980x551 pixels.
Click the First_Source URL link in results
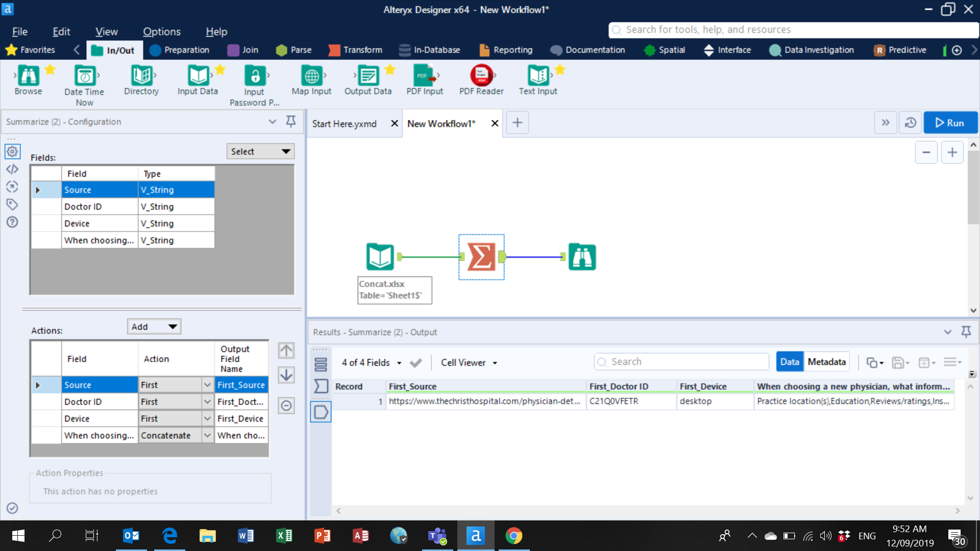tap(484, 401)
